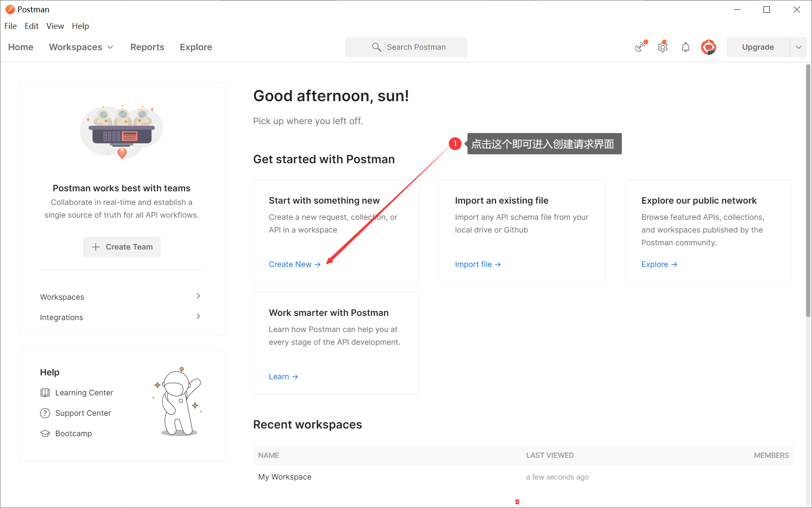Image resolution: width=812 pixels, height=508 pixels.
Task: Click the arrow next to Learn
Action: point(295,377)
